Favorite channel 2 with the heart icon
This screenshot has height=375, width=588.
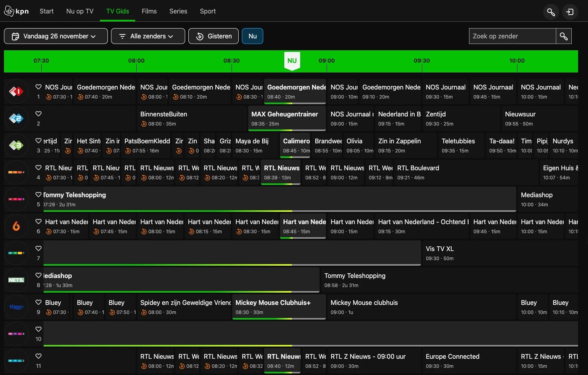click(x=38, y=114)
